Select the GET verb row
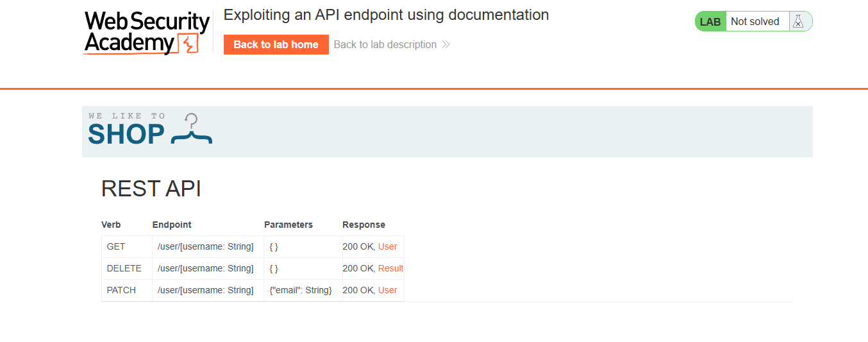Screen dimensions: 868x342 (x=116, y=246)
